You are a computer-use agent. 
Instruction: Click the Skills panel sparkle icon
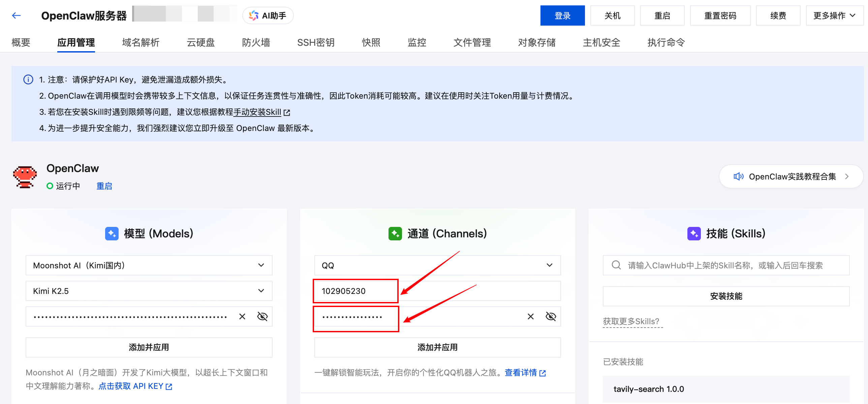(694, 233)
